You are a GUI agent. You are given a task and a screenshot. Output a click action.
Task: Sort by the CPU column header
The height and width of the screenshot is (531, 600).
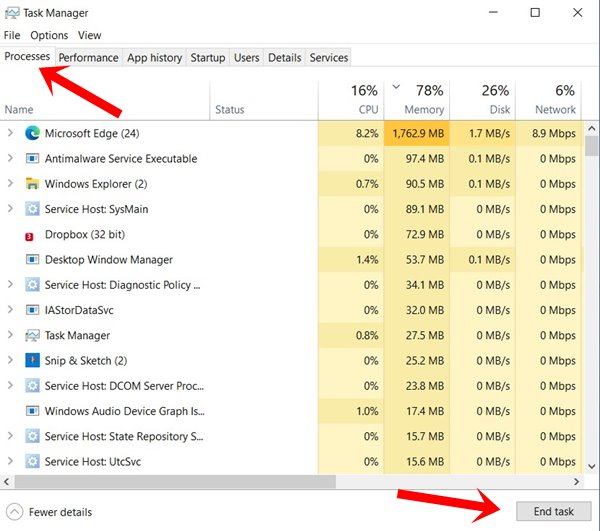(x=351, y=100)
